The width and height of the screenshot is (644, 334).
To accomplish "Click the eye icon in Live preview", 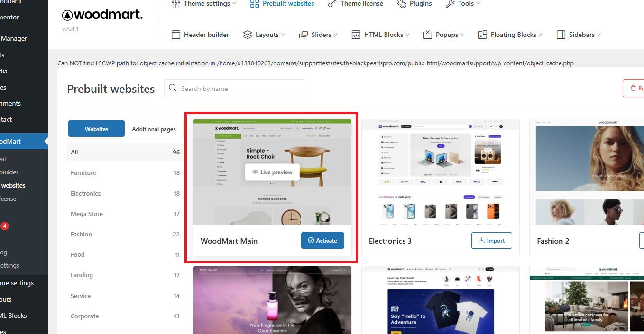I will pyautogui.click(x=255, y=172).
